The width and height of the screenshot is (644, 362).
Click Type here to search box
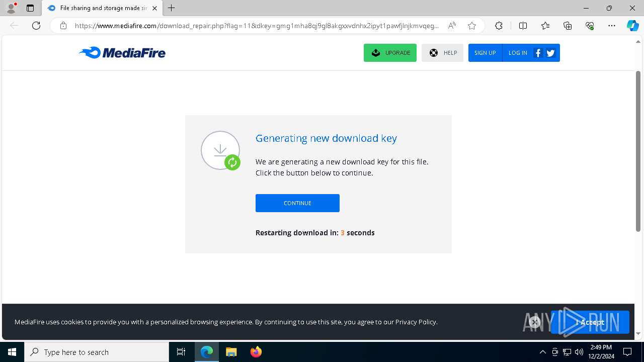pyautogui.click(x=97, y=352)
